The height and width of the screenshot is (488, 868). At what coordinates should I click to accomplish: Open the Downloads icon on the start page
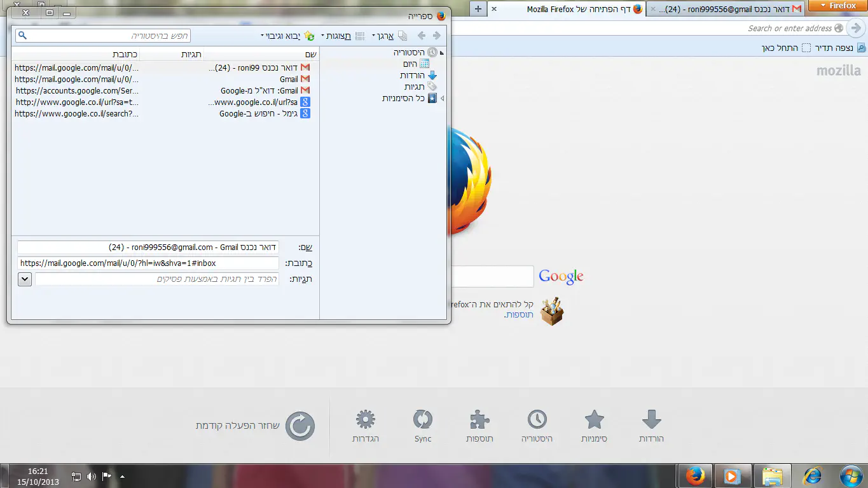[x=651, y=426]
